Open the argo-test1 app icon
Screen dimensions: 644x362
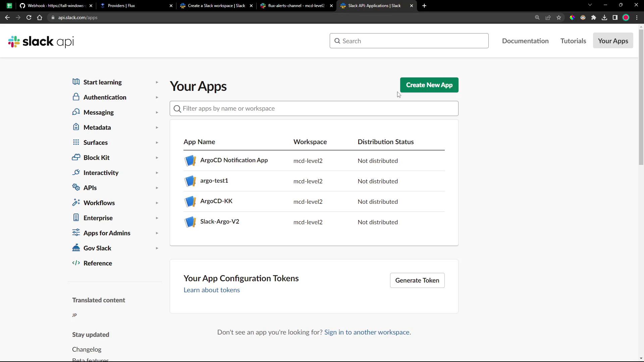[190, 181]
